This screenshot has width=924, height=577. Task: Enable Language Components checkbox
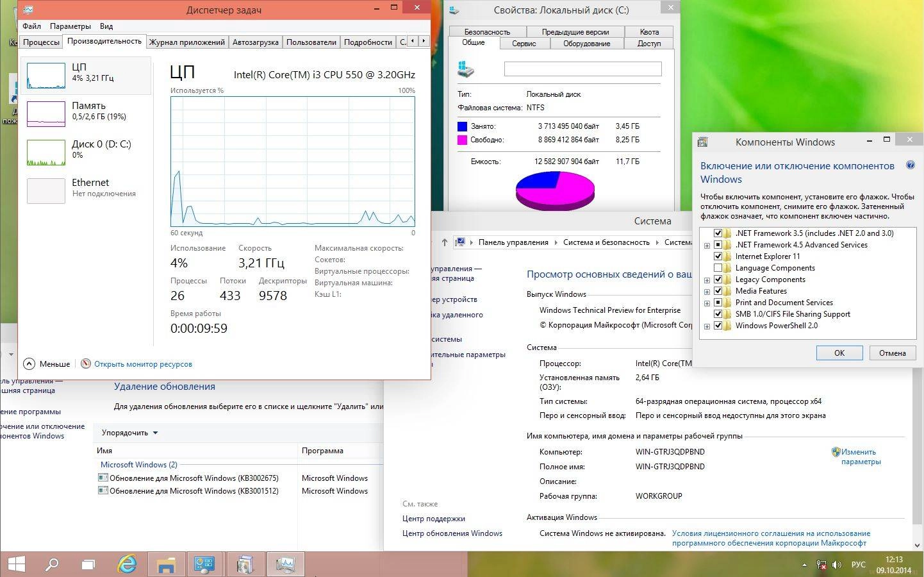718,268
